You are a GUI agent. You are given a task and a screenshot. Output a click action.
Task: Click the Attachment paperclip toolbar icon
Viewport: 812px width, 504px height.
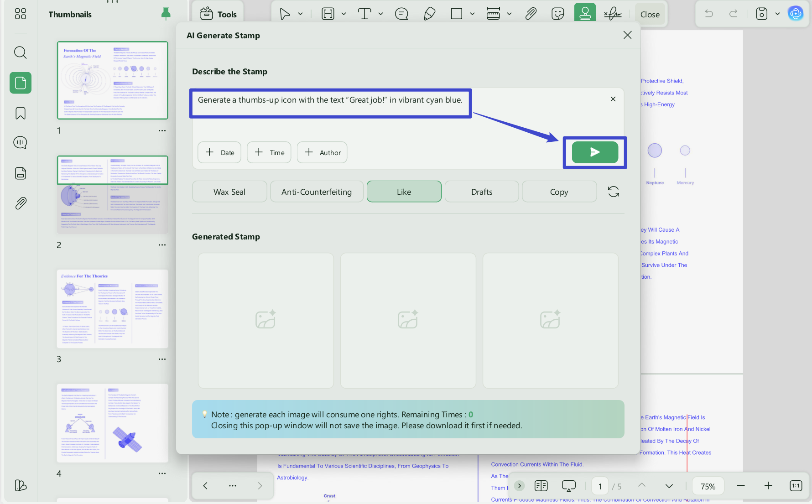coord(531,14)
